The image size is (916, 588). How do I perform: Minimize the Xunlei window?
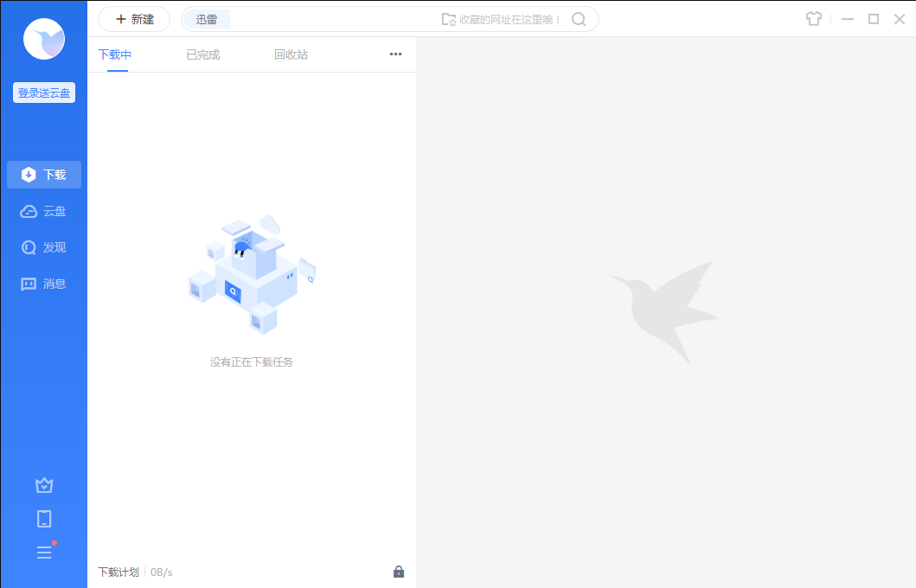(848, 19)
